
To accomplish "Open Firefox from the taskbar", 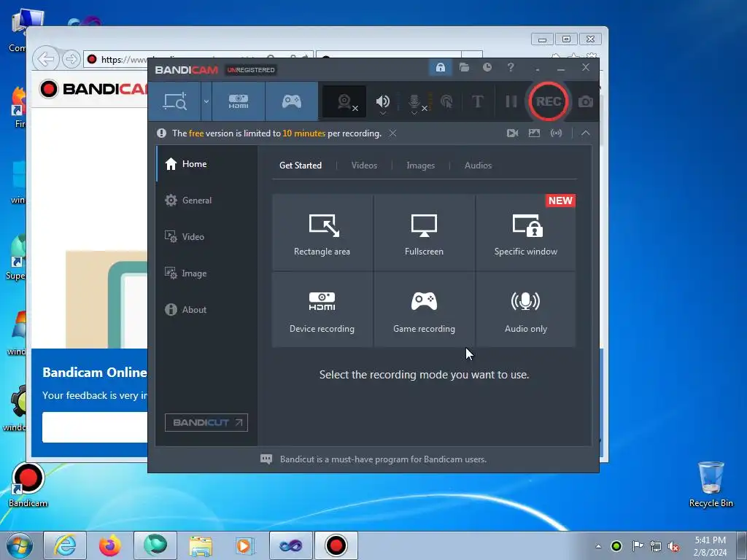I will coord(110,545).
